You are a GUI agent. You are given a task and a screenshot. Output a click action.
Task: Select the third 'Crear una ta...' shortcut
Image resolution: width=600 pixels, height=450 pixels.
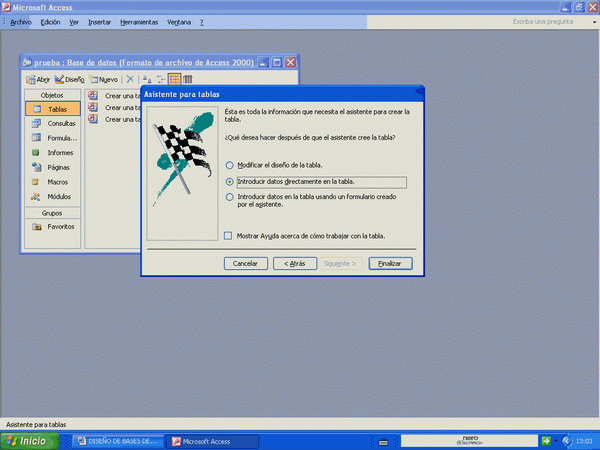click(x=114, y=119)
